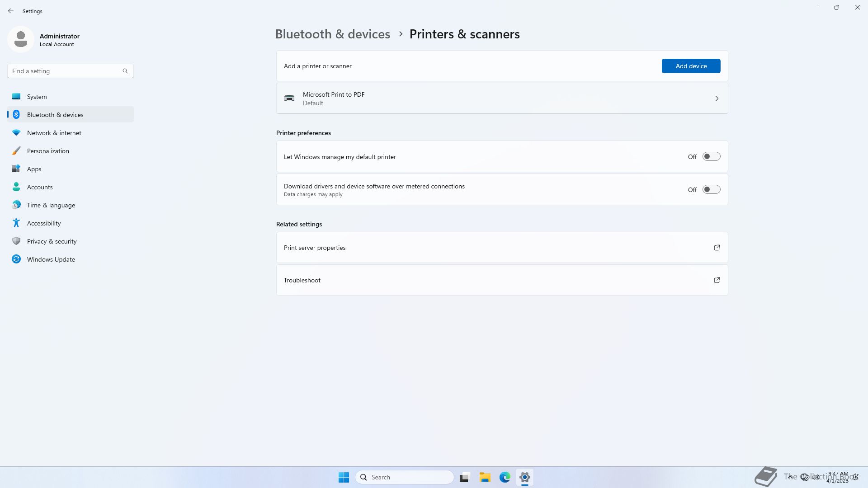This screenshot has width=868, height=488.
Task: Click the Personalization paintbrush icon
Action: coord(16,150)
